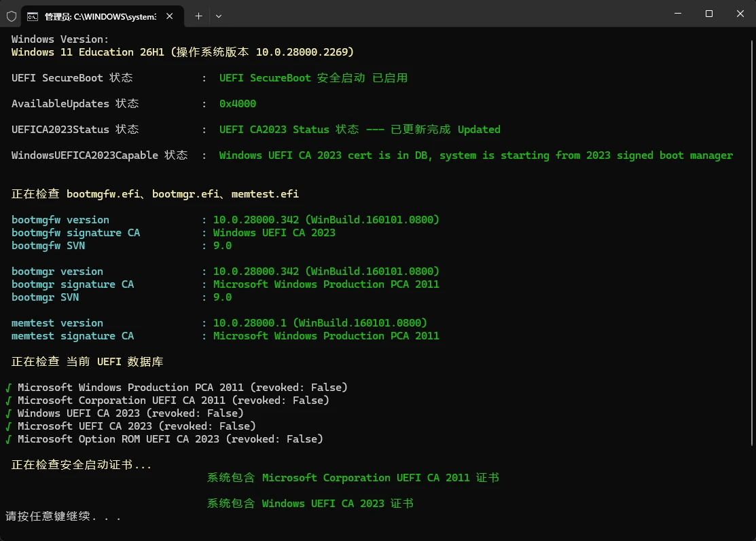
Task: Click the Windows 11 Education 26H1 version line
Action: pyautogui.click(x=183, y=52)
